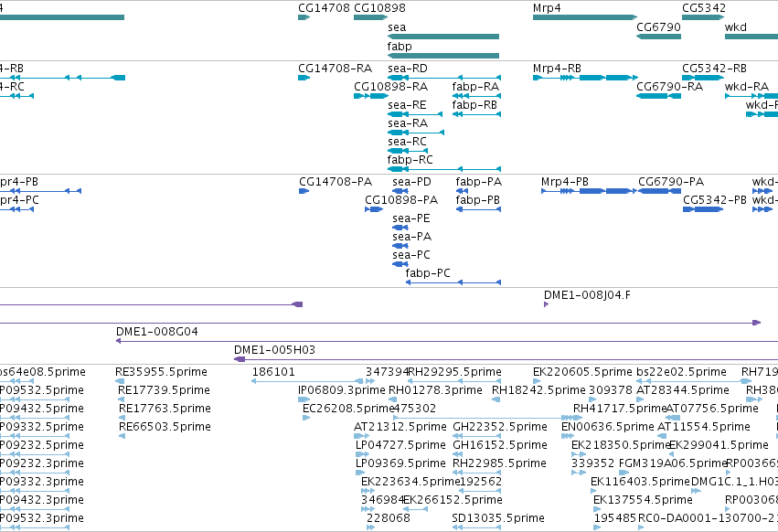The width and height of the screenshot is (778, 532).
Task: Click the Mrp4-RB transcript label
Action: (x=557, y=68)
